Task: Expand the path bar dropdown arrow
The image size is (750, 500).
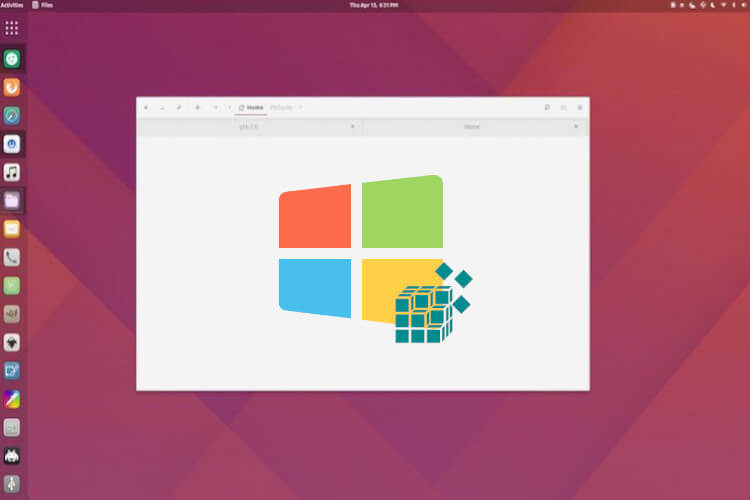Action: coord(300,108)
